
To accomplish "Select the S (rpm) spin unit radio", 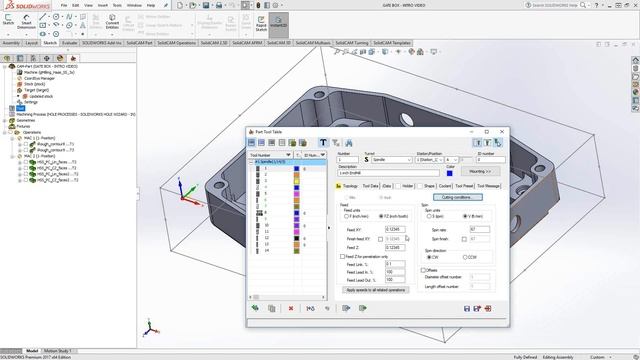I will 429,216.
